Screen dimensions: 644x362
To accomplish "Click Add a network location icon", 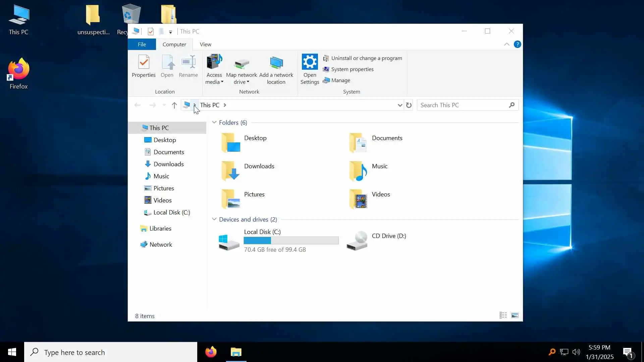I will coord(276,63).
